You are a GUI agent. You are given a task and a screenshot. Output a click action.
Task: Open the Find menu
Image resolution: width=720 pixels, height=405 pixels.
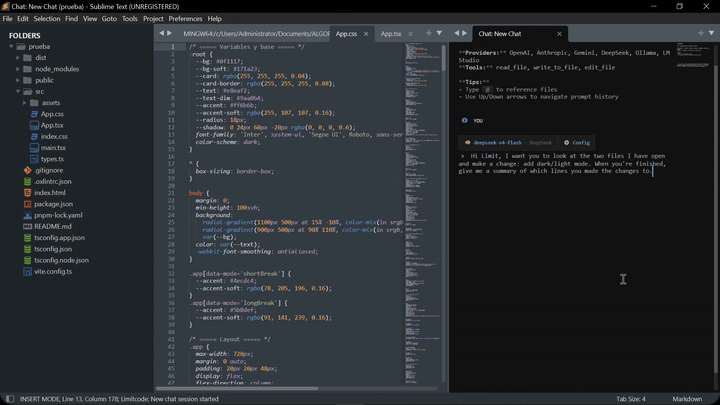pos(71,19)
